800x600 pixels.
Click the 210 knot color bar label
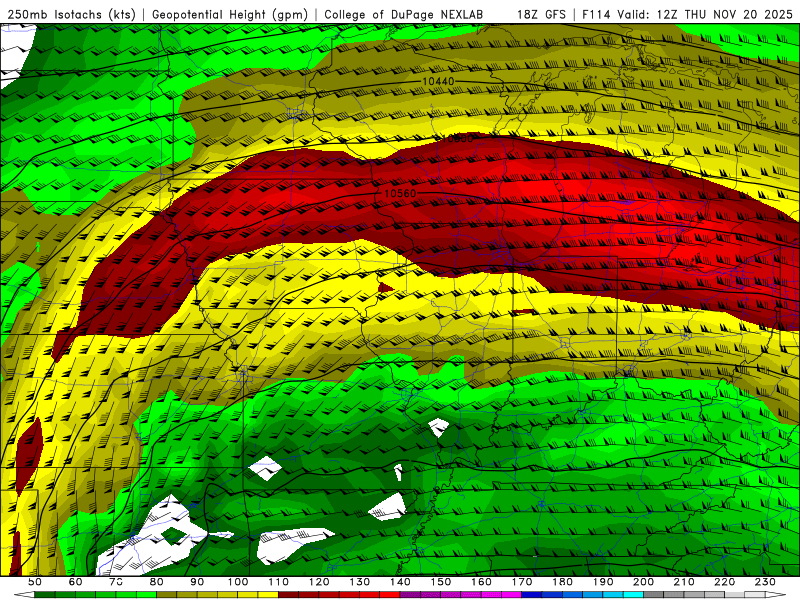pyautogui.click(x=684, y=582)
